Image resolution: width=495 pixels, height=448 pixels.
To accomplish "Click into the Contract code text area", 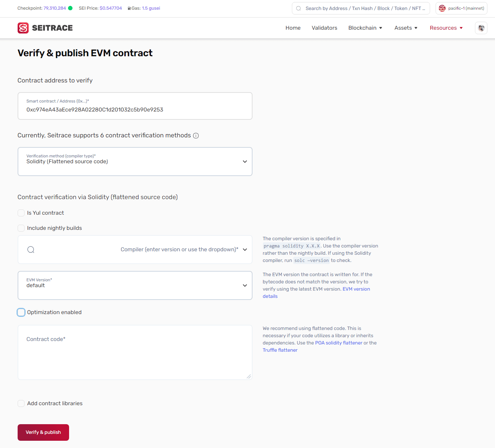I will [x=135, y=356].
